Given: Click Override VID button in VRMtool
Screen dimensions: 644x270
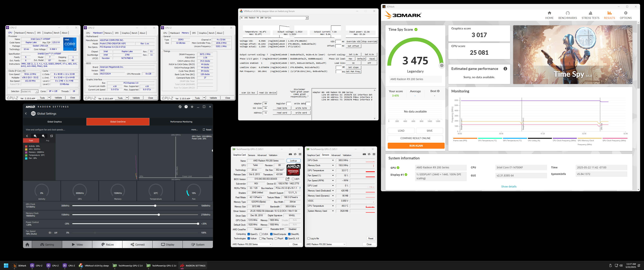Looking at the screenshot, I should click(353, 42).
